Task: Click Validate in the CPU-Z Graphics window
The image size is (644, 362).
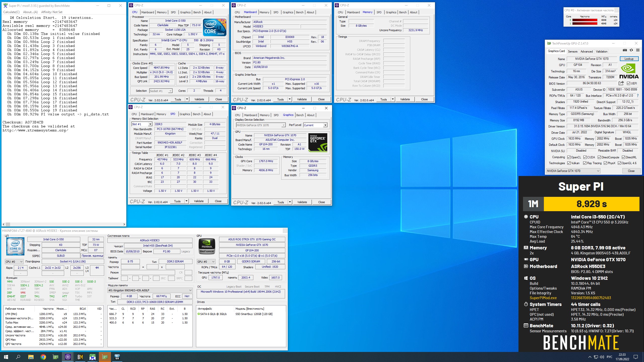Action: (302, 202)
